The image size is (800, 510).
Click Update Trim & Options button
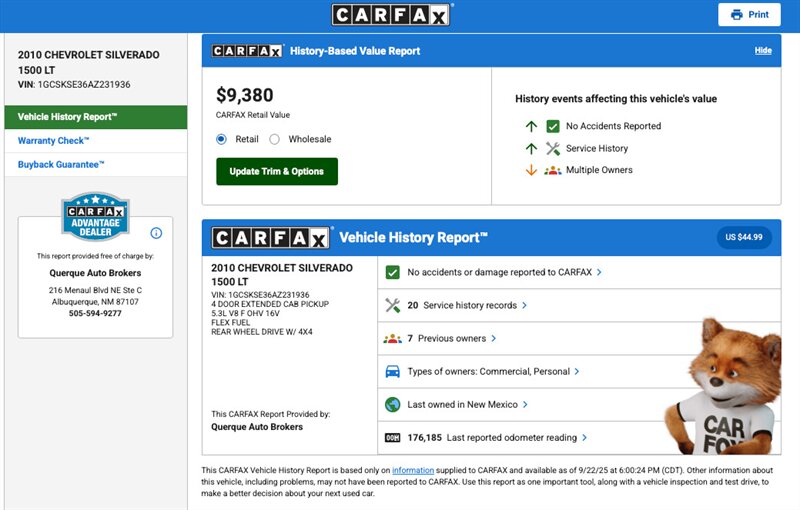click(277, 171)
